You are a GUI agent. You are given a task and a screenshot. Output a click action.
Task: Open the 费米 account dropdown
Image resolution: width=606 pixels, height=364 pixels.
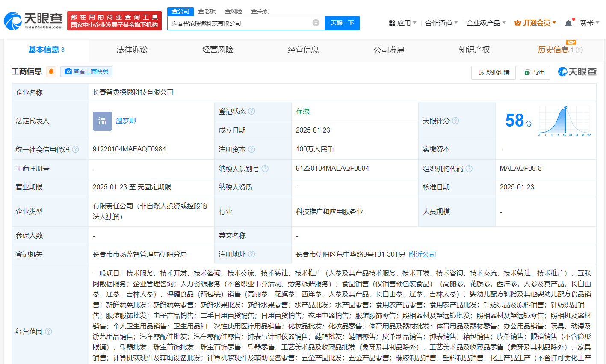pos(590,22)
